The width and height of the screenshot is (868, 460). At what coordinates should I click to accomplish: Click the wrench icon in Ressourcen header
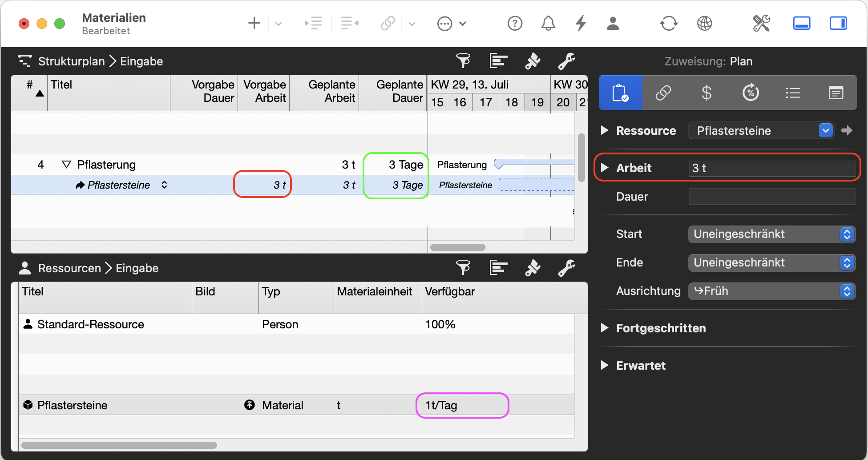[566, 268]
